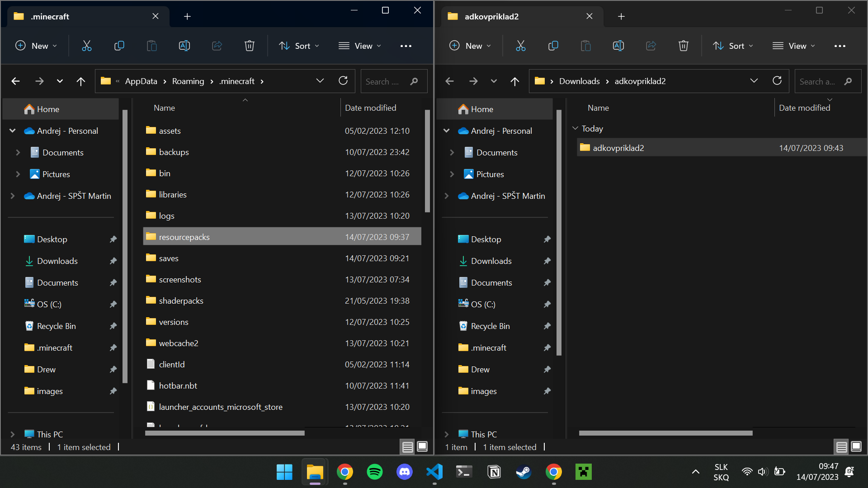
Task: Open Notion from the taskbar
Action: (494, 472)
